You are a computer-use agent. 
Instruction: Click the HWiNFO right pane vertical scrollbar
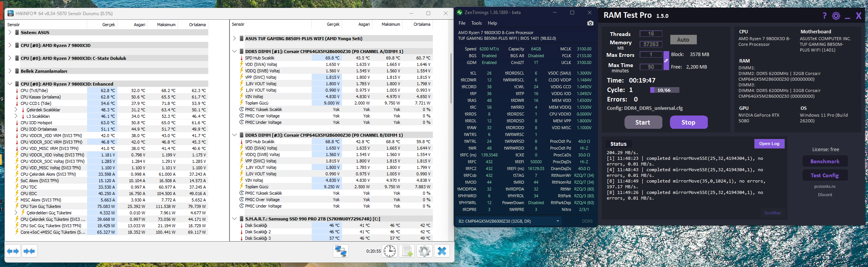click(451, 78)
